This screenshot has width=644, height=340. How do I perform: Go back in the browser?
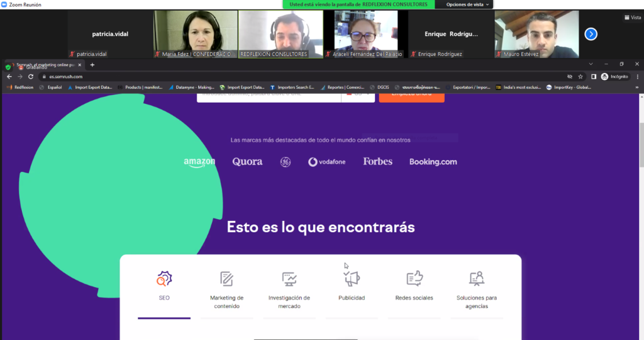click(9, 76)
